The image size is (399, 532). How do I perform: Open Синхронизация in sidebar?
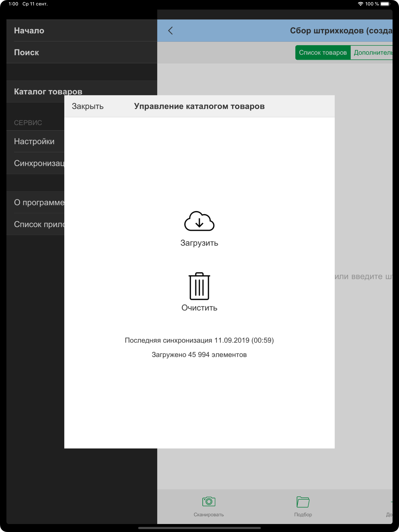pyautogui.click(x=35, y=163)
